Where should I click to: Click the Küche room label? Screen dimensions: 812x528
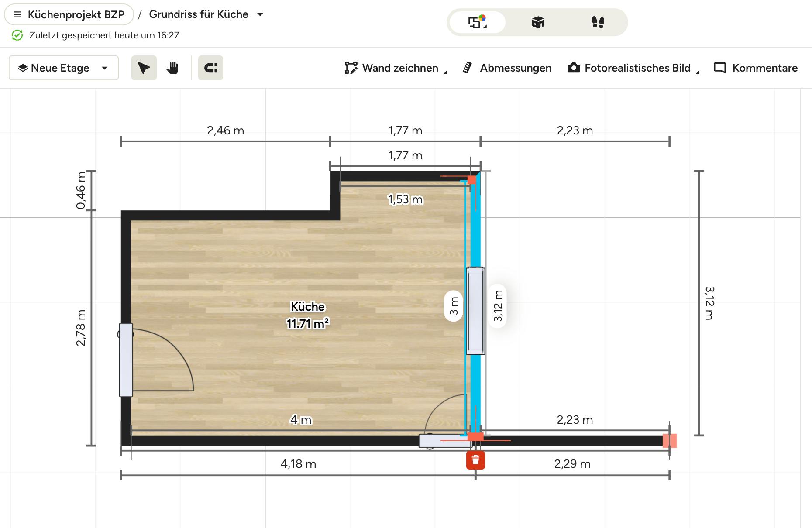pos(308,307)
